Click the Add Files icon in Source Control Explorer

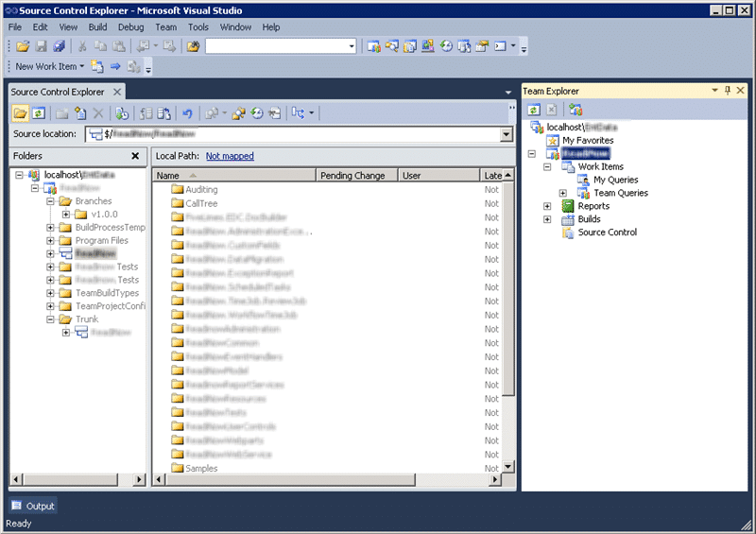pos(80,113)
